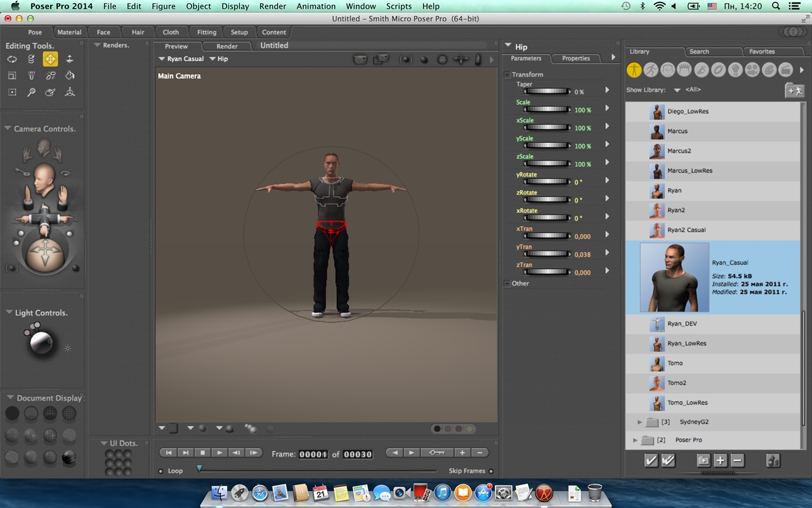Open the Hands library category
The image size is (812, 508).
[x=702, y=70]
